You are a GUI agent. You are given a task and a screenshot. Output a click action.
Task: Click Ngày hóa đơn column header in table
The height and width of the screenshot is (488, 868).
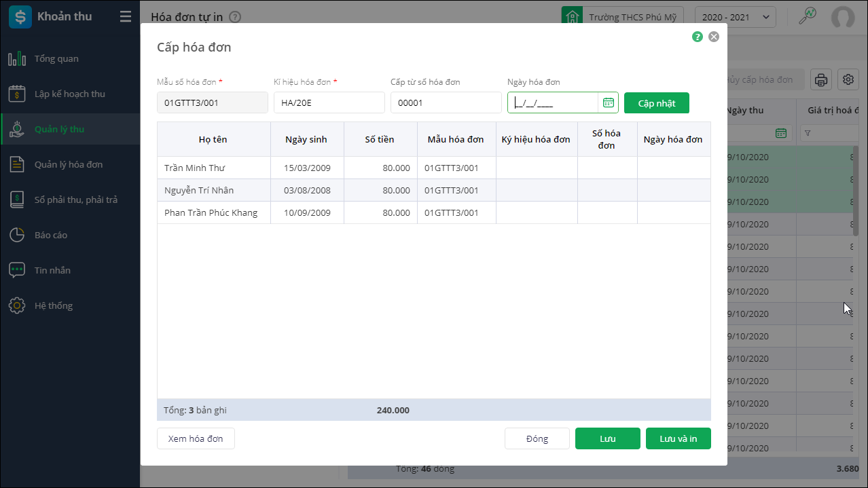pos(673,139)
